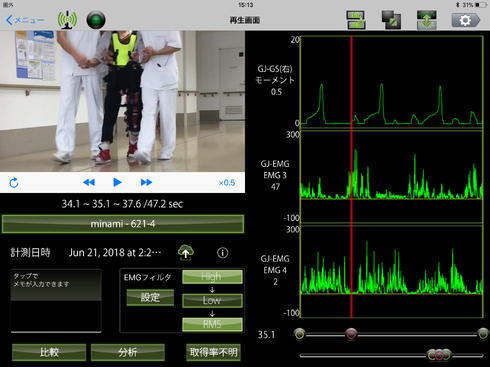Toggle the RMS EMG filter
This screenshot has width=490, height=367.
(x=212, y=324)
